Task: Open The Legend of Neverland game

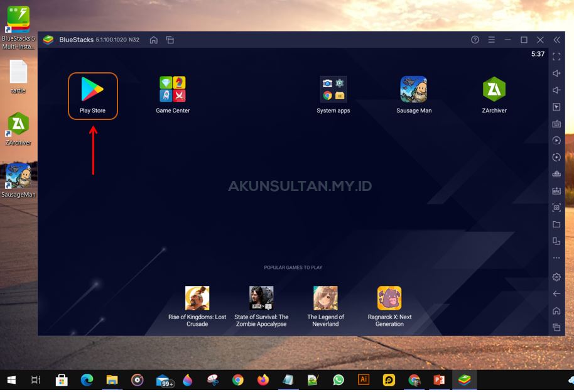Action: [x=325, y=307]
